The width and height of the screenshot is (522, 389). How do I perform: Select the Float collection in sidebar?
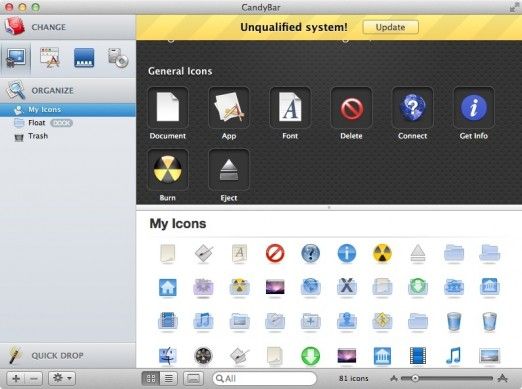click(68, 123)
